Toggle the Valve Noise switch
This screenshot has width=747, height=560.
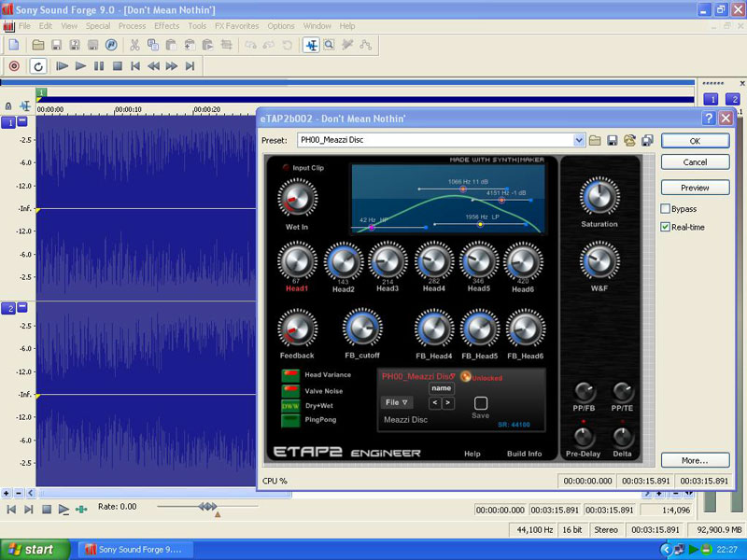tap(289, 391)
